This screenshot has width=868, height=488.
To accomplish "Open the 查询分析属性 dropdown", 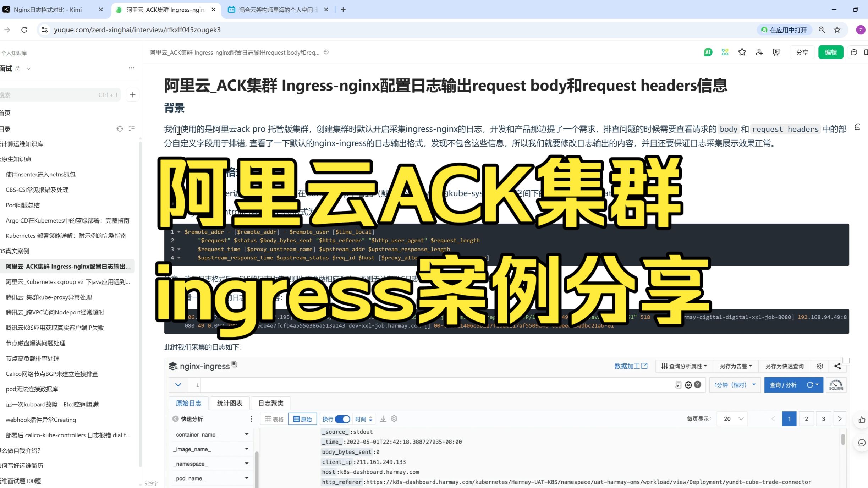I will tap(684, 366).
